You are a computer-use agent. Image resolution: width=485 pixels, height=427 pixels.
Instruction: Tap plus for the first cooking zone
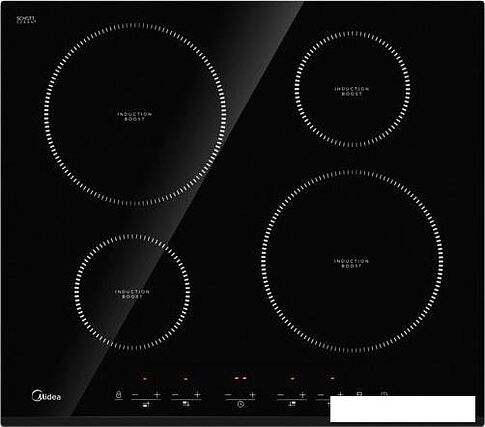[x=157, y=395]
